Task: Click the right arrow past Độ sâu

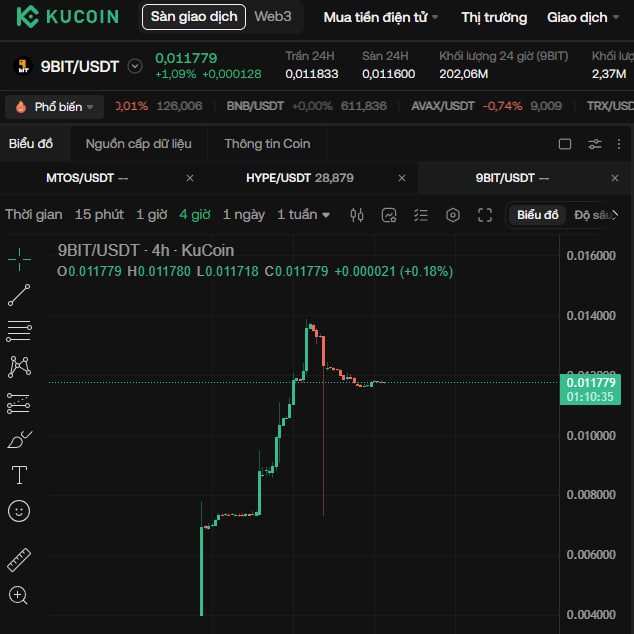Action: point(615,215)
